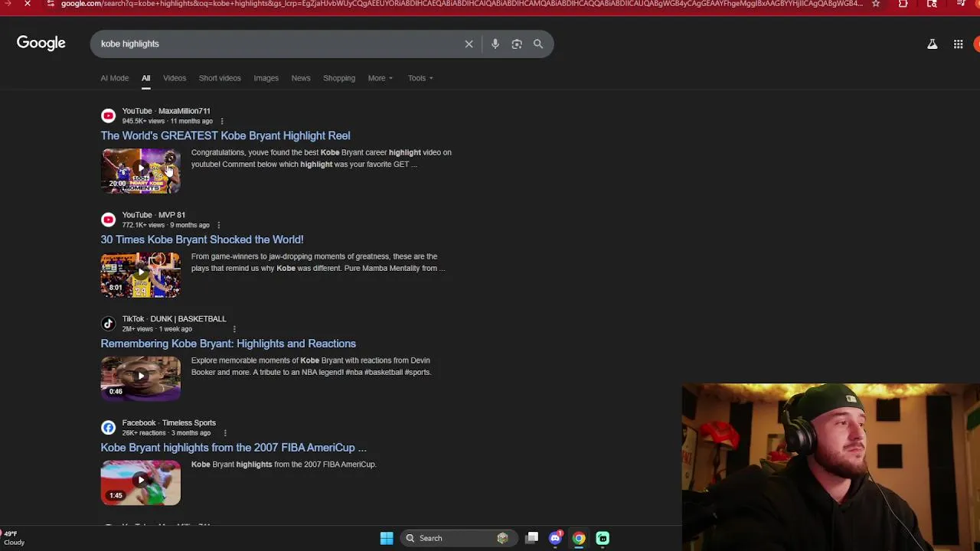Open Remembering Kobe Bryant: Highlights and Reactions
980x551 pixels.
click(x=228, y=344)
